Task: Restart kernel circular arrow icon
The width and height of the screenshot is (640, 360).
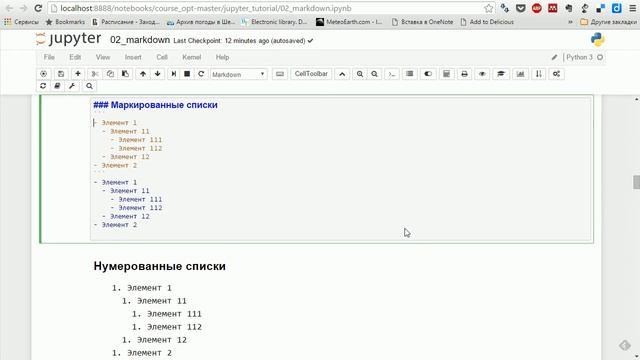Action: pyautogui.click(x=201, y=74)
